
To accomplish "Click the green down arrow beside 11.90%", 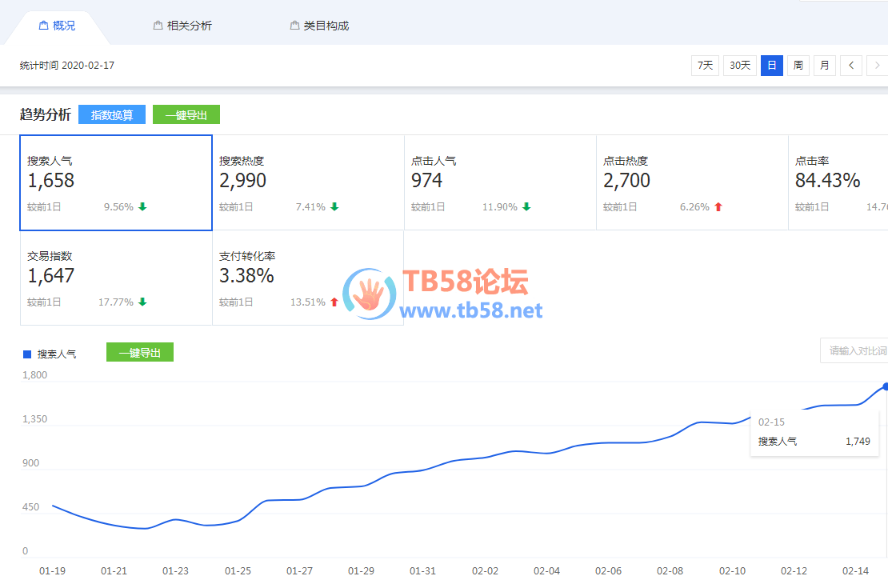I will 526,206.
